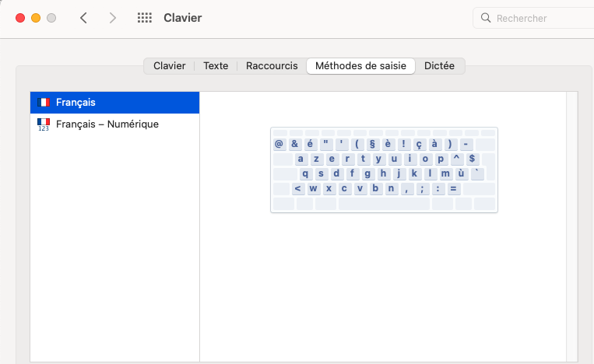The image size is (594, 364).
Task: Select the Français text label in the list
Action: [76, 103]
